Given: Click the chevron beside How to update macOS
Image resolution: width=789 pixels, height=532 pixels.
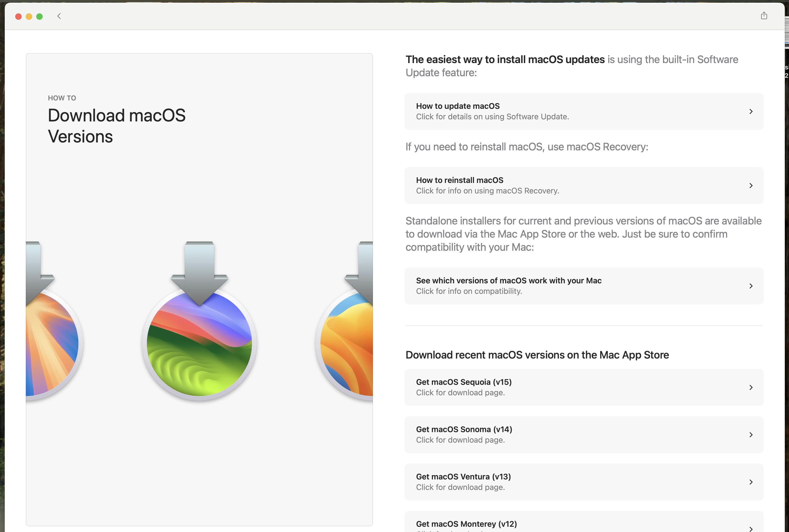Looking at the screenshot, I should [x=751, y=111].
